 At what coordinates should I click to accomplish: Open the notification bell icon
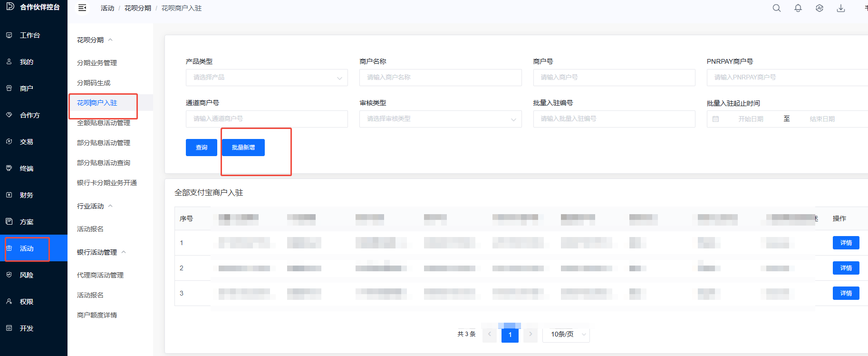click(798, 8)
